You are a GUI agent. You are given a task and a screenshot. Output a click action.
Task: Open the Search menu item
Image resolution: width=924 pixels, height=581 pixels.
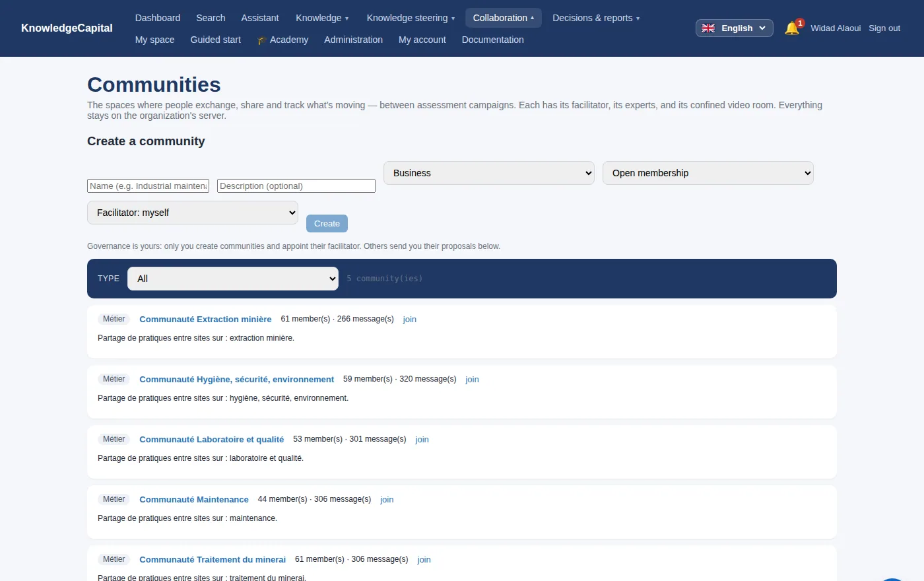tap(211, 18)
